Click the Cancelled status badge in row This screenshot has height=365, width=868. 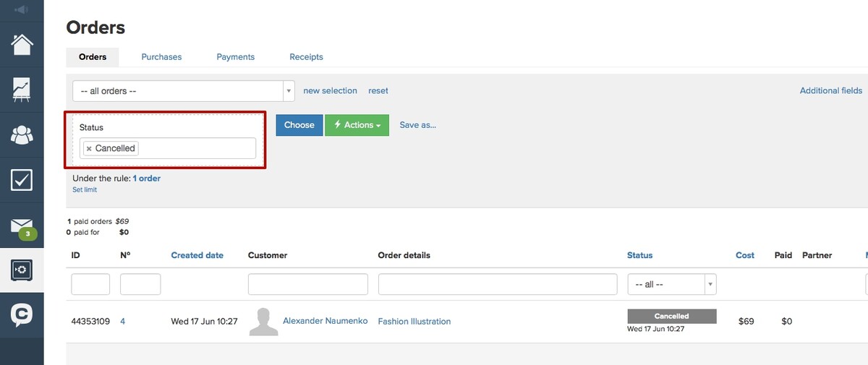pos(672,317)
